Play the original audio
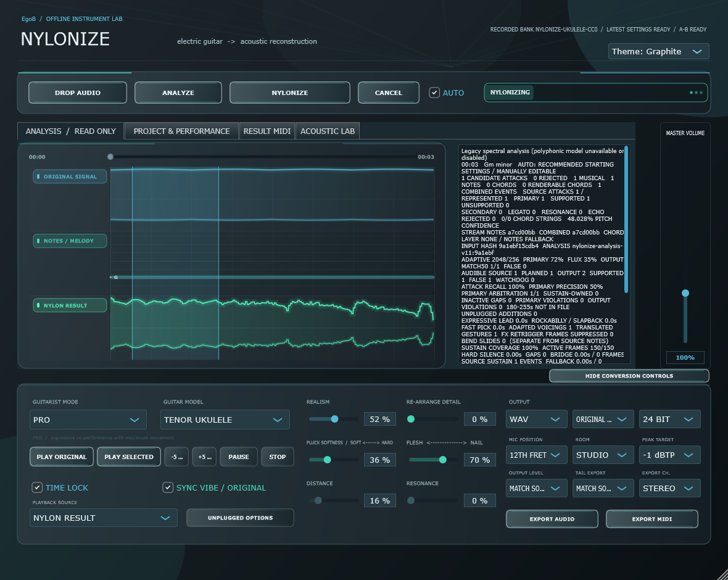This screenshot has width=728, height=580. coord(62,457)
